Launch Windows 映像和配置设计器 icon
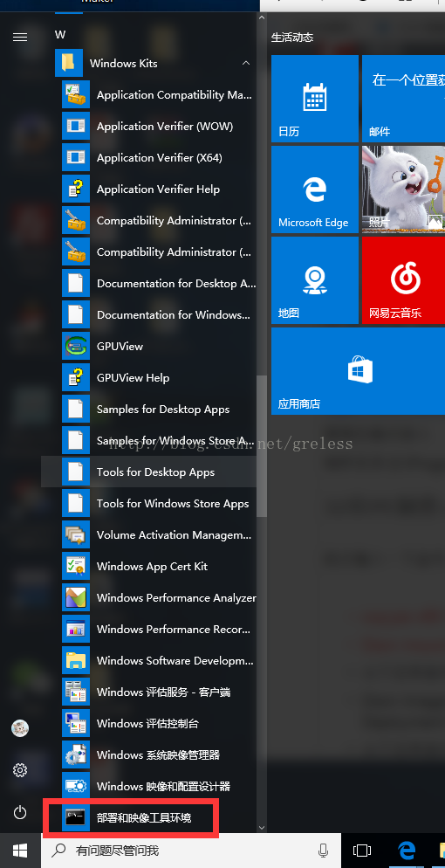 [x=76, y=787]
